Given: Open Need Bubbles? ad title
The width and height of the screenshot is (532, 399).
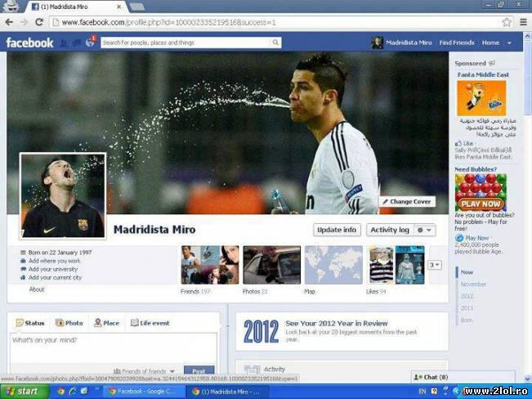Looking at the screenshot, I should pyautogui.click(x=476, y=169).
